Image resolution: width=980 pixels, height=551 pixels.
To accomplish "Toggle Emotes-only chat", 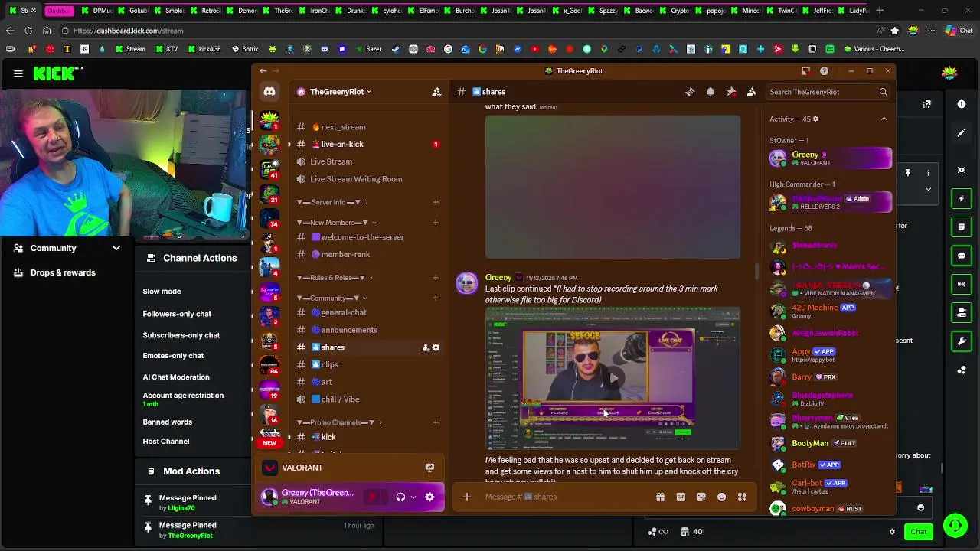I will 173,356.
